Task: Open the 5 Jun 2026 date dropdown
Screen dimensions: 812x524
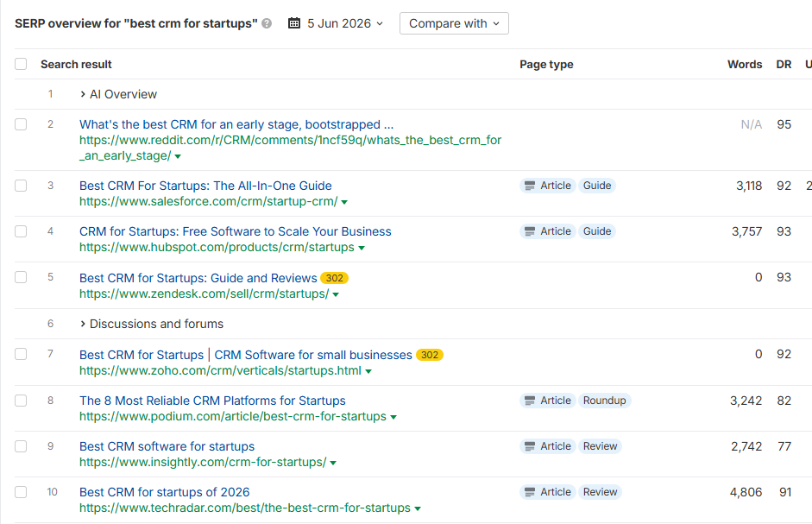Action: (344, 23)
